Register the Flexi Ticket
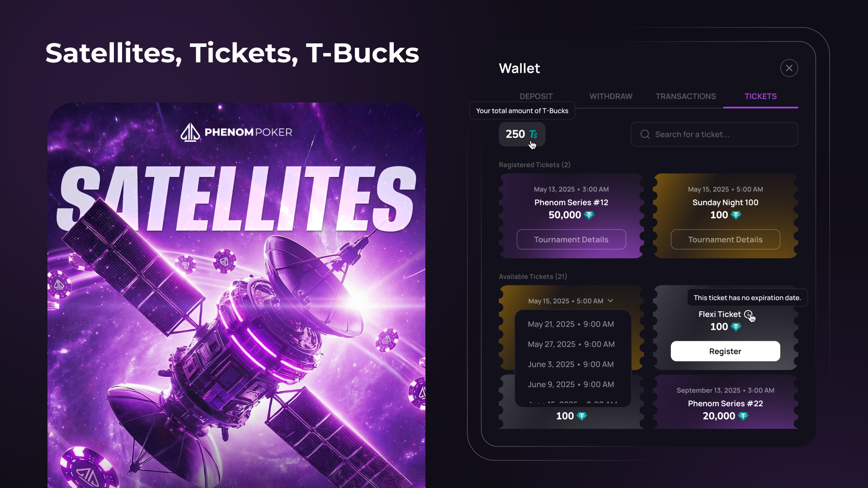 tap(725, 351)
